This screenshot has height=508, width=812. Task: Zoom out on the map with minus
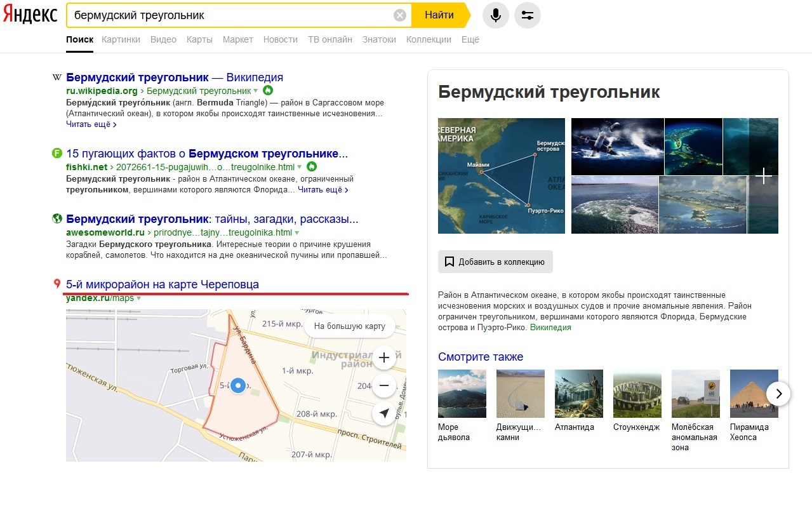coord(384,385)
